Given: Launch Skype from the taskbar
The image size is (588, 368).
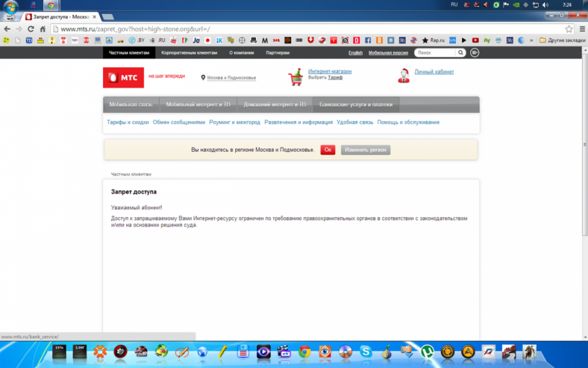Looking at the screenshot, I should tap(365, 352).
